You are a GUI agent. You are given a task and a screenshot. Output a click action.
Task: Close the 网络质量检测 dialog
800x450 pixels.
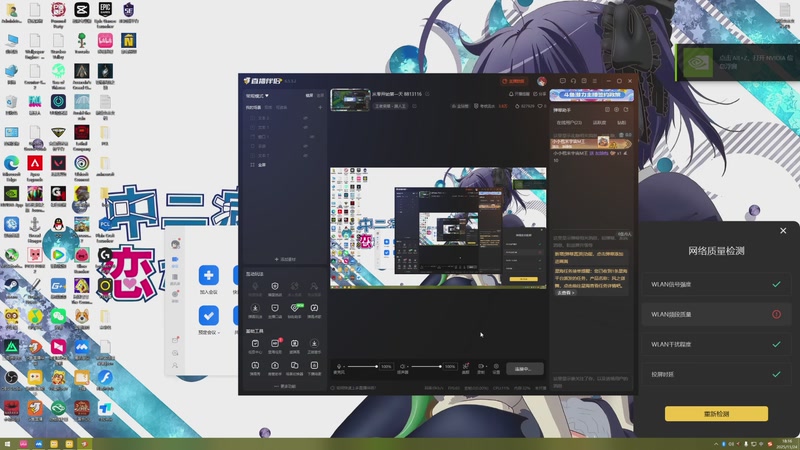(x=783, y=231)
